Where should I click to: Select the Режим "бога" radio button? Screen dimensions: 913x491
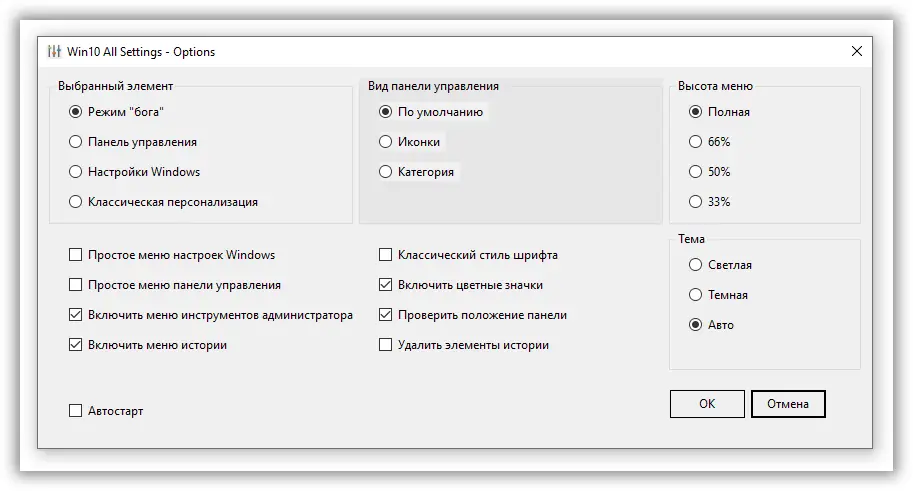76,112
